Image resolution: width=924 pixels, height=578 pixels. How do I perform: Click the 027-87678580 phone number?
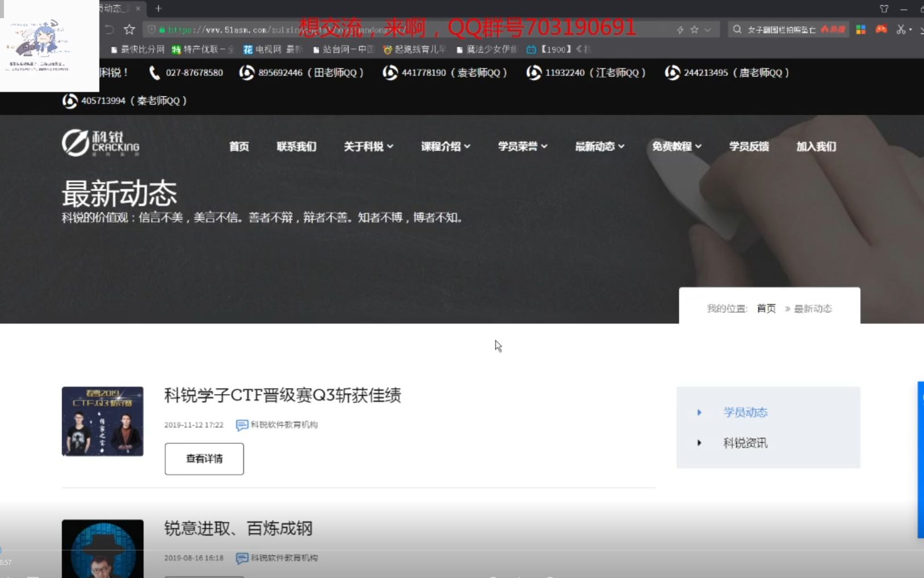194,73
